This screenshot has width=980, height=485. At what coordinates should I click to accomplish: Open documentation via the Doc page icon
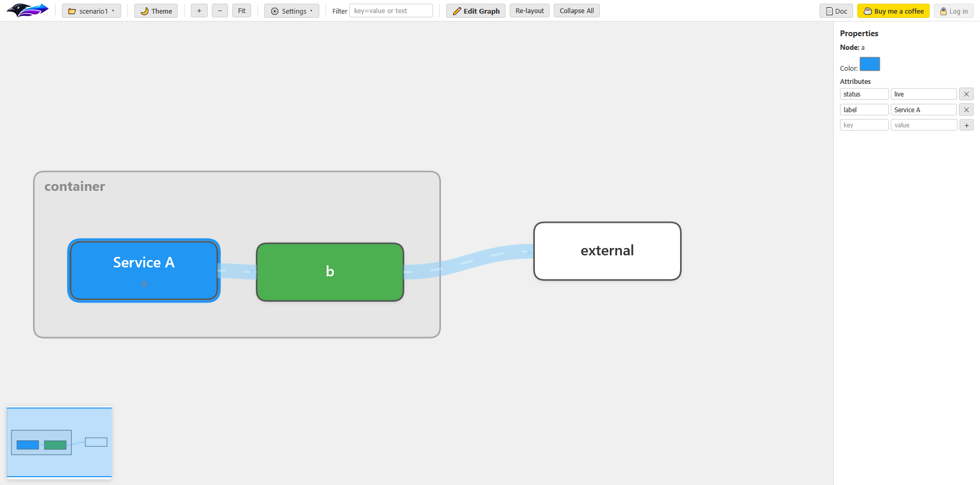pos(830,10)
